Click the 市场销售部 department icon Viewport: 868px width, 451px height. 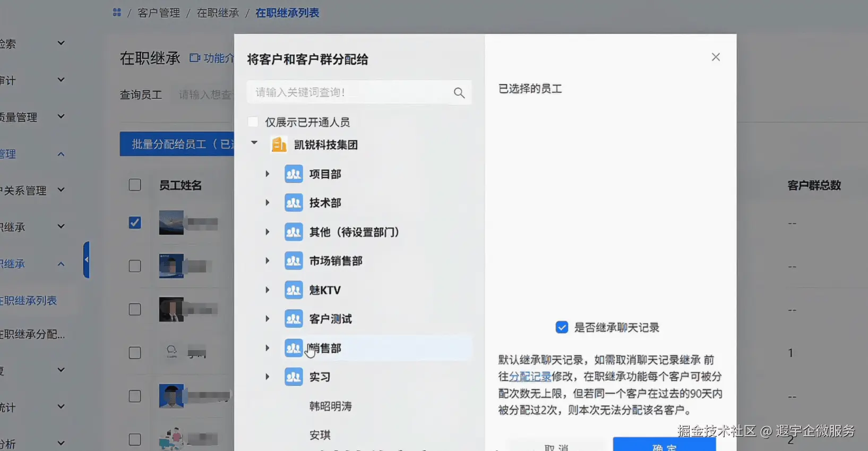coord(294,261)
